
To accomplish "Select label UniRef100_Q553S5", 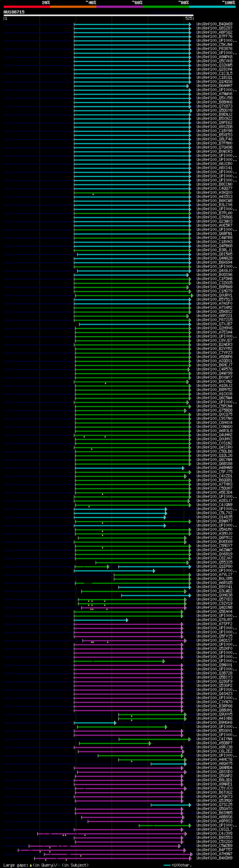I will [x=214, y=562].
